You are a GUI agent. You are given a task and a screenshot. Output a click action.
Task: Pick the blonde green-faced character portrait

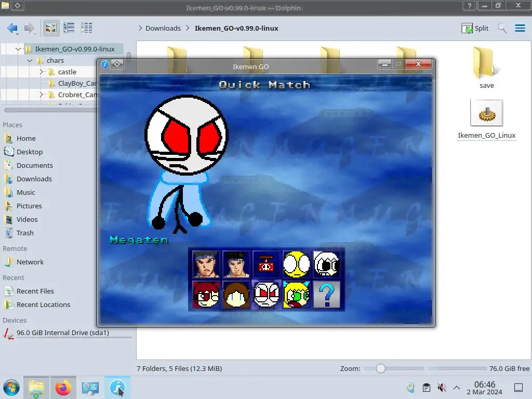(x=297, y=294)
